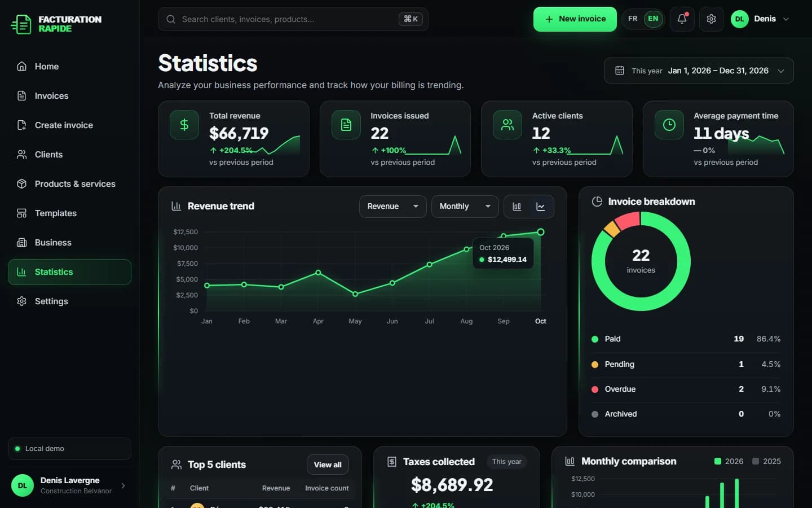Click View all in Top 5 clients
812x508 pixels.
point(328,465)
